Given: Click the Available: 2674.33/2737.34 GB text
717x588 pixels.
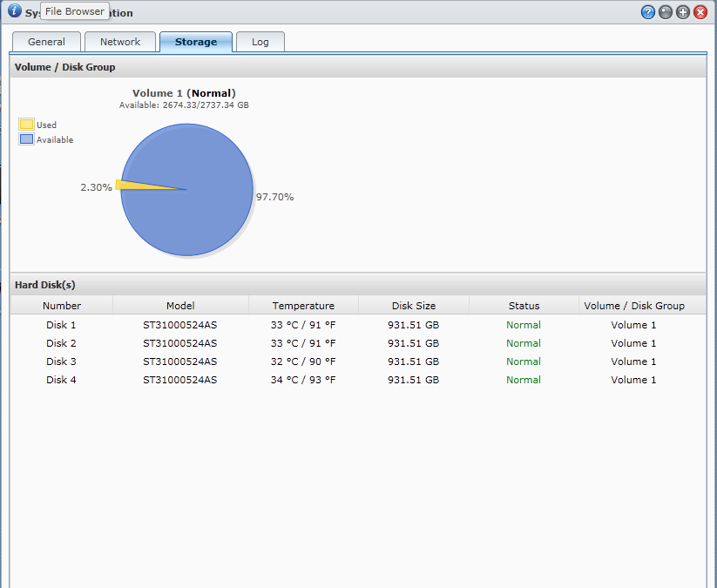Looking at the screenshot, I should [x=185, y=105].
